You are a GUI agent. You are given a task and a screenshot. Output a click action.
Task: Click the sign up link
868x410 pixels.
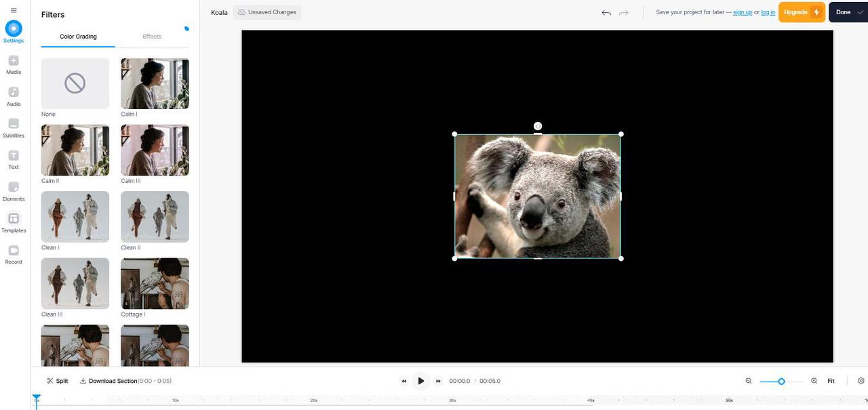tap(743, 12)
